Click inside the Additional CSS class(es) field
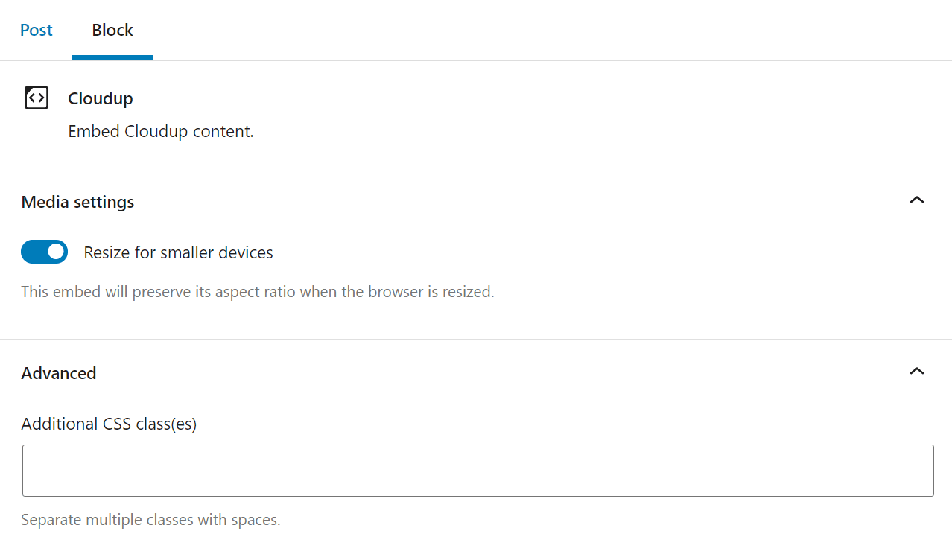 tap(477, 470)
